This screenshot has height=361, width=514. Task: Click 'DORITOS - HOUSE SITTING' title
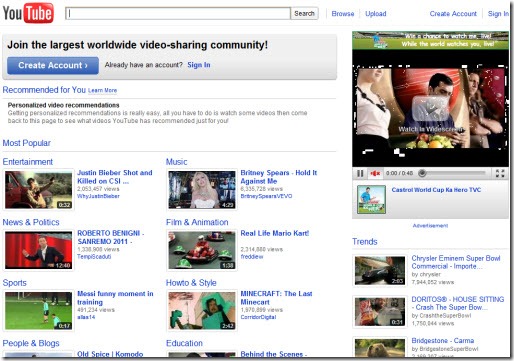(458, 303)
